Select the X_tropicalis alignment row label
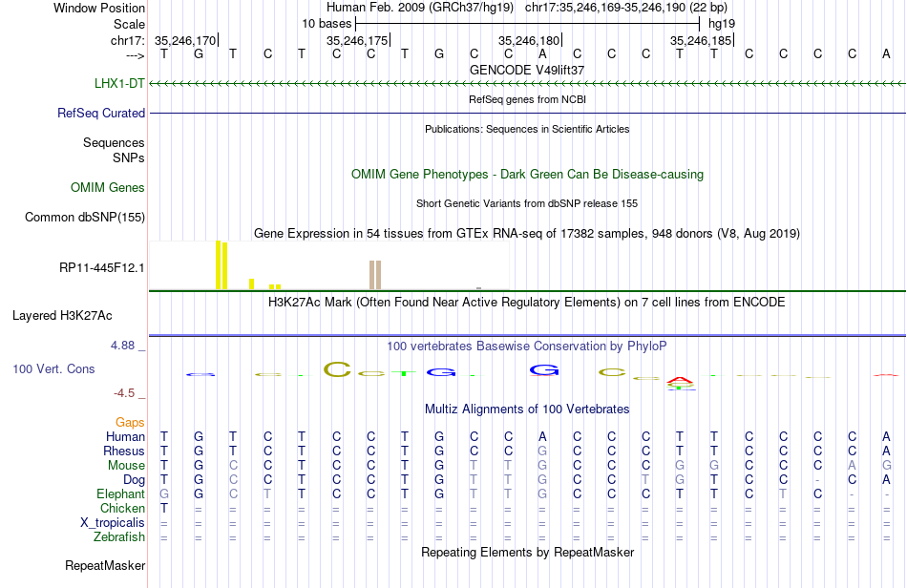The image size is (907, 588). [113, 523]
